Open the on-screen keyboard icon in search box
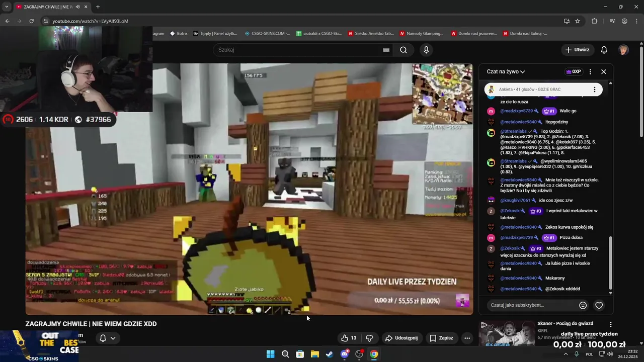The width and height of the screenshot is (644, 362). click(386, 50)
